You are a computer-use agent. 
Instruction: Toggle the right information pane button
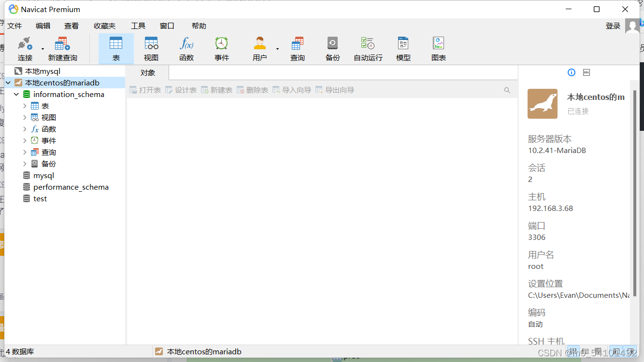click(x=630, y=351)
